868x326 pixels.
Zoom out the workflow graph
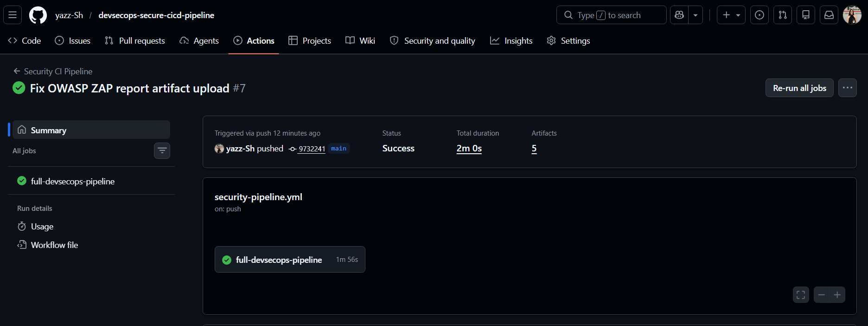pyautogui.click(x=822, y=295)
